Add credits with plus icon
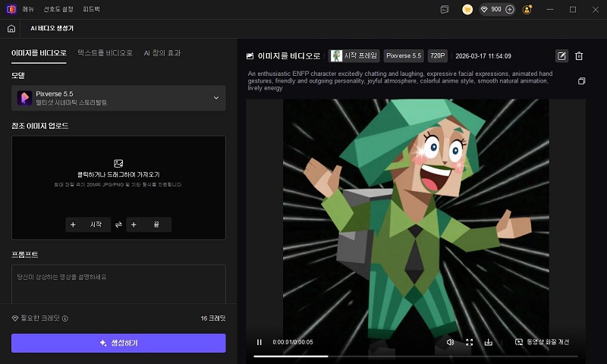 click(x=510, y=9)
